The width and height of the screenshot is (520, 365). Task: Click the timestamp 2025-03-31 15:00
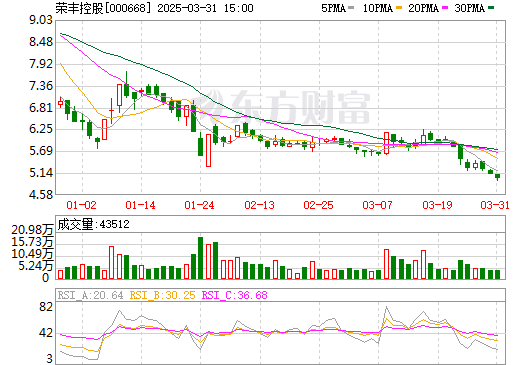coord(205,8)
